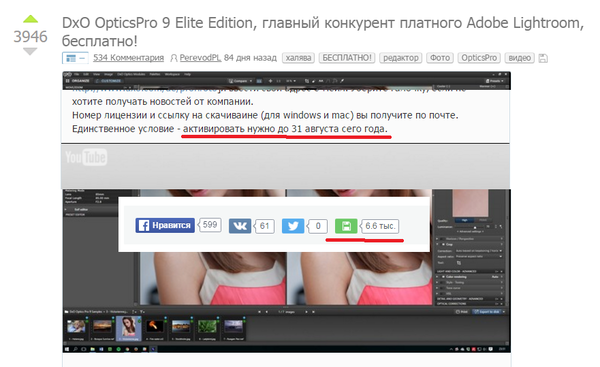Select the fire filmstrip thumbnail
Image resolution: width=600 pixels, height=367 pixels.
coord(155,327)
